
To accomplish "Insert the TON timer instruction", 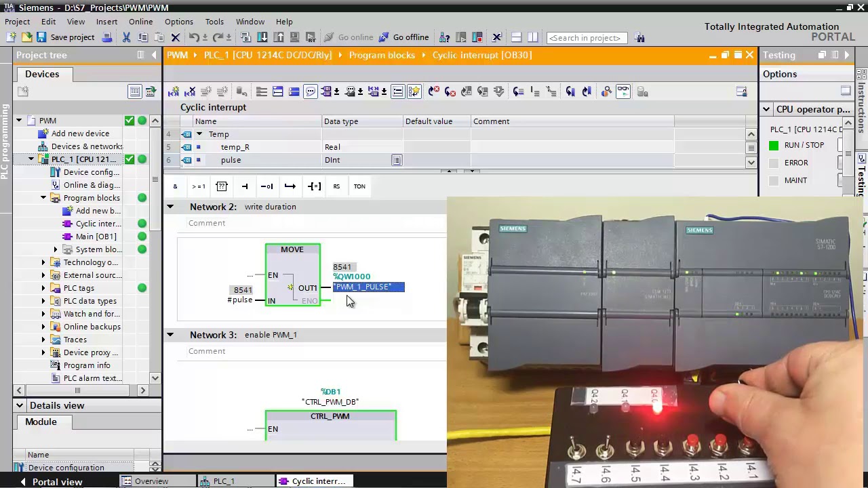I will coord(359,186).
